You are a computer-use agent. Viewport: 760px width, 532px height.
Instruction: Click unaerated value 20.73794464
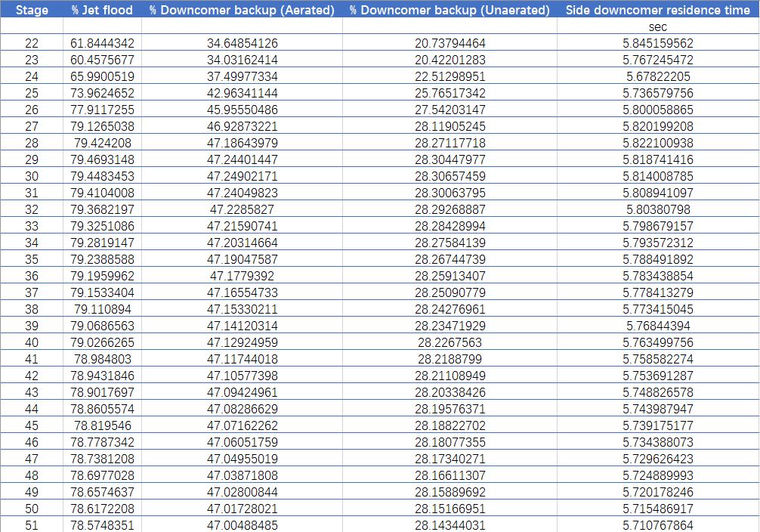450,43
